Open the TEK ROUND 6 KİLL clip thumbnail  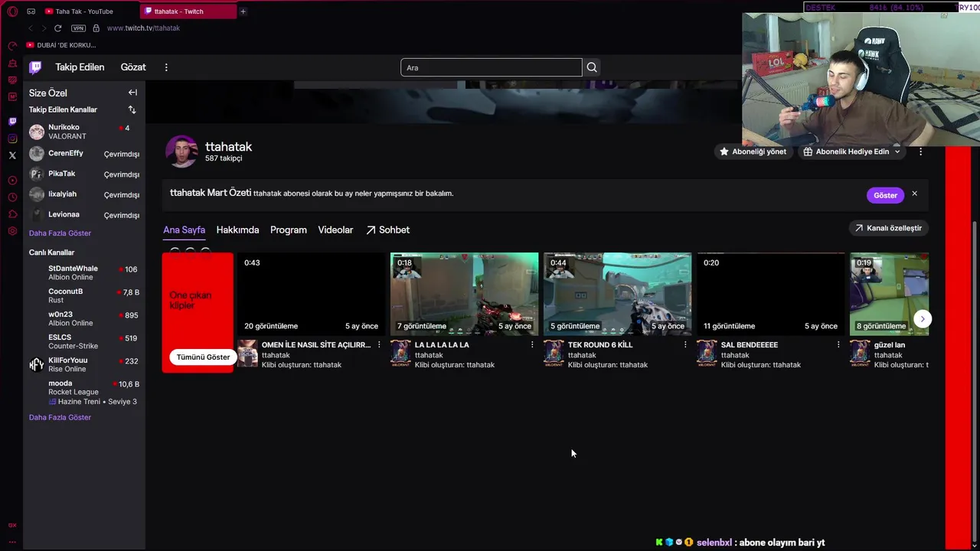pos(617,294)
